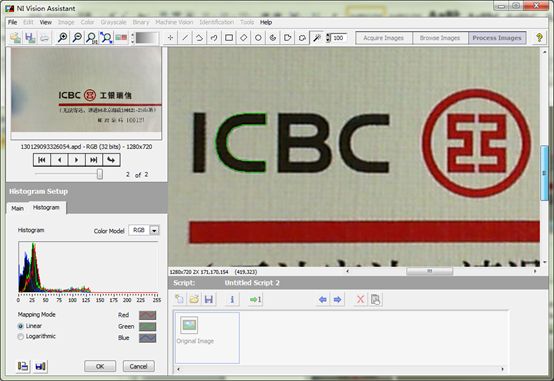Click the ICBC reference image thumbnail
Screen dimensions: 554x381
click(86, 90)
